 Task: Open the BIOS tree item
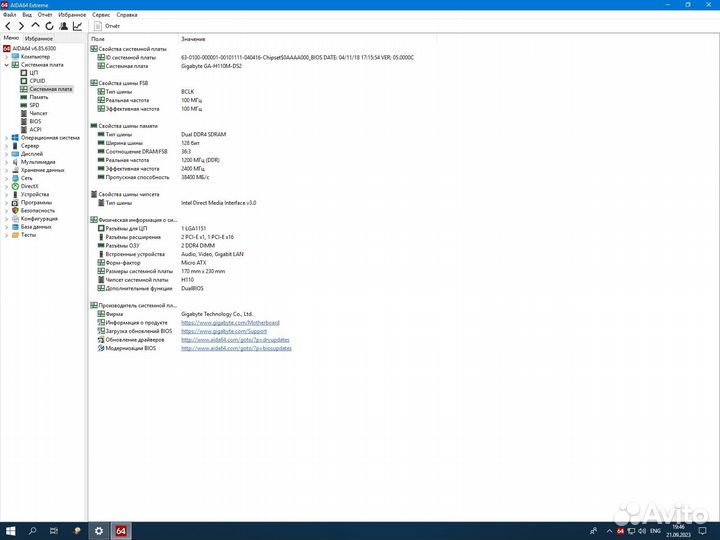35,121
